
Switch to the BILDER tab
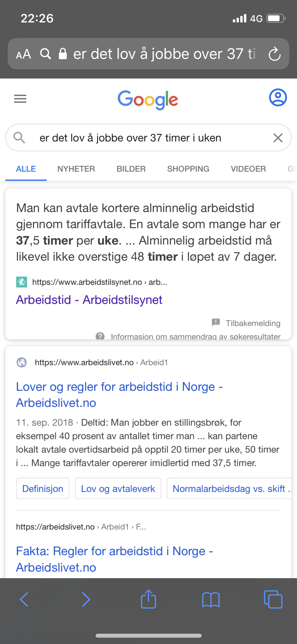click(131, 169)
